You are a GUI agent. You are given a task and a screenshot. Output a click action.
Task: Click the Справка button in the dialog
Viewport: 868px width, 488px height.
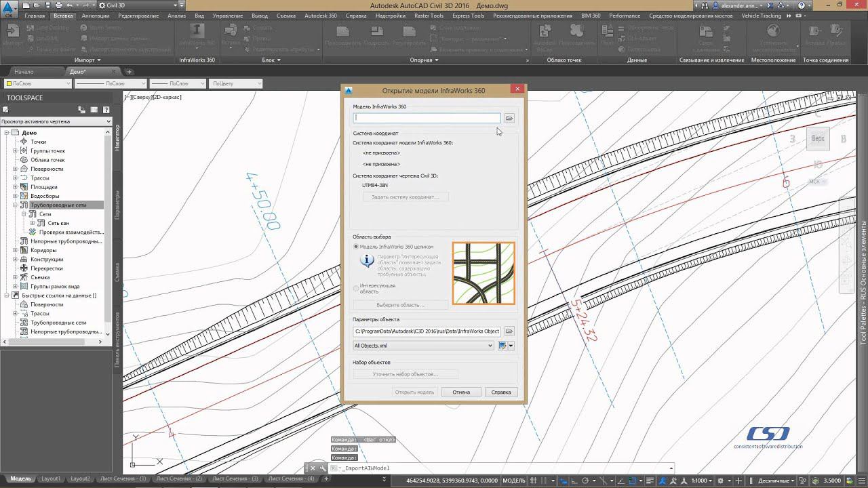point(501,392)
